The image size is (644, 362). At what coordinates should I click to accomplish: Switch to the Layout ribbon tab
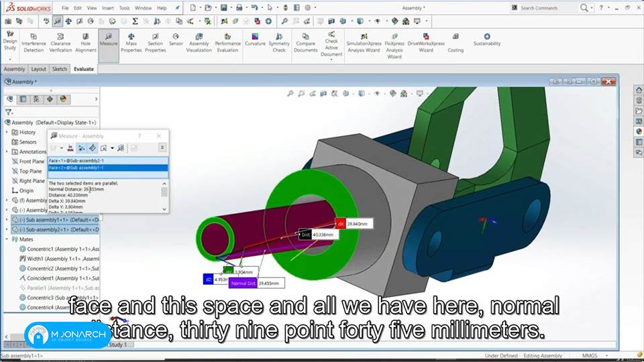[x=39, y=69]
